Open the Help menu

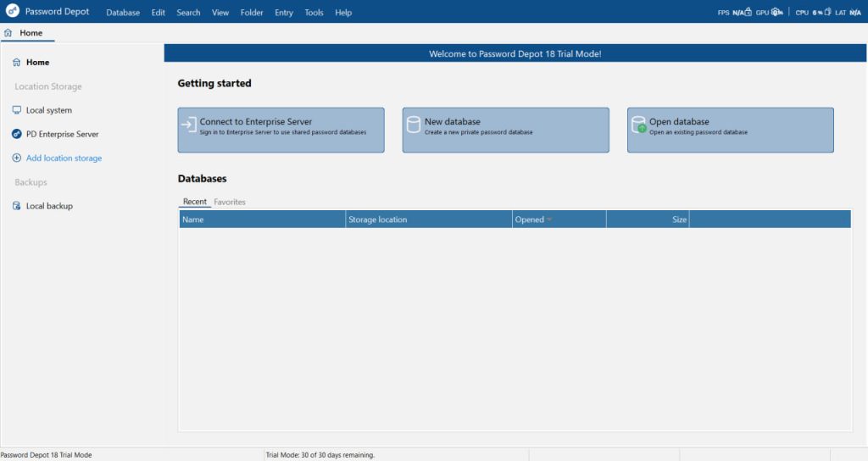tap(343, 12)
